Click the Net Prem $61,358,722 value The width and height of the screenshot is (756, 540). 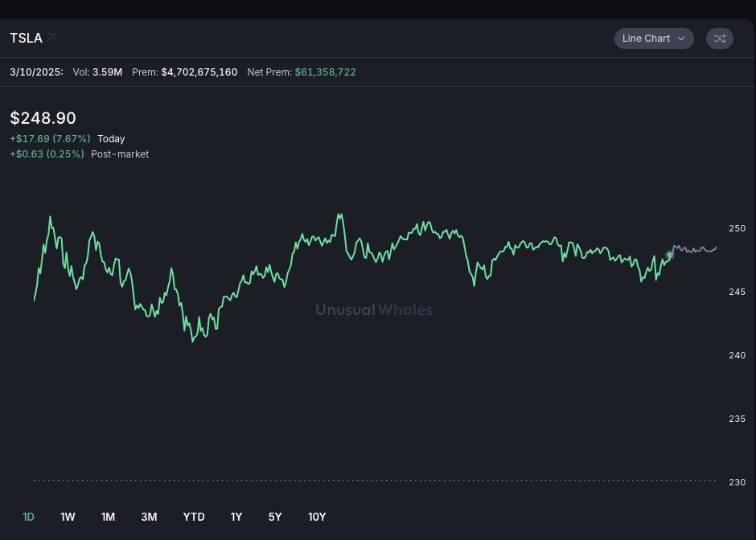tap(326, 72)
